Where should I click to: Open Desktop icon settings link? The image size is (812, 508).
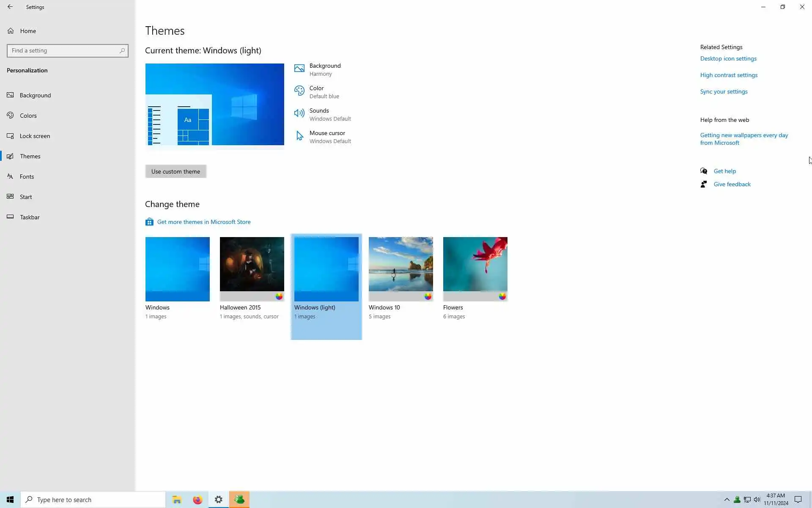[x=728, y=58]
